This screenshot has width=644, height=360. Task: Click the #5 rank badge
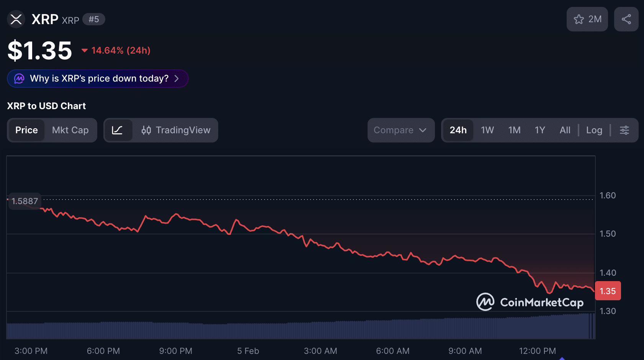(94, 19)
